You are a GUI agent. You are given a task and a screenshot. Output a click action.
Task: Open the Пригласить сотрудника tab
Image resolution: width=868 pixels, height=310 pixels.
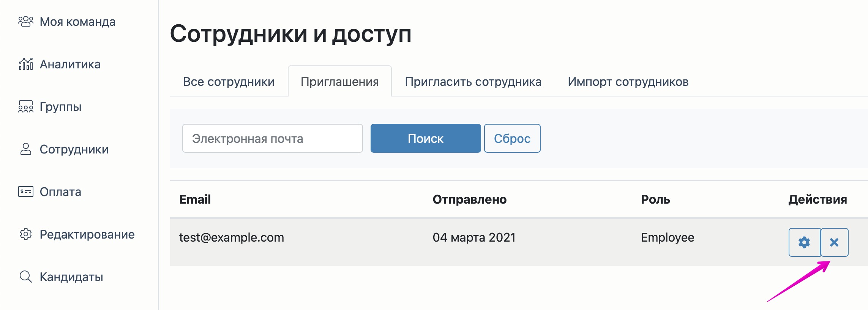[x=473, y=82]
